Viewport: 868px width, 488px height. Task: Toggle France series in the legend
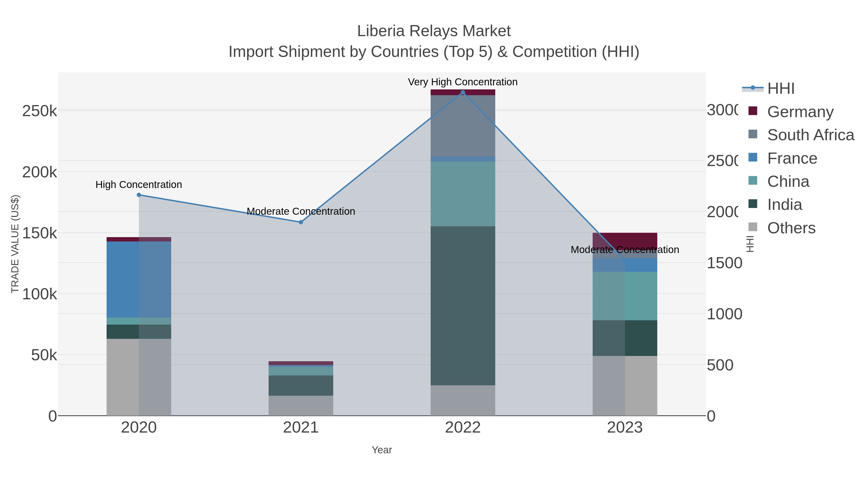click(782, 158)
